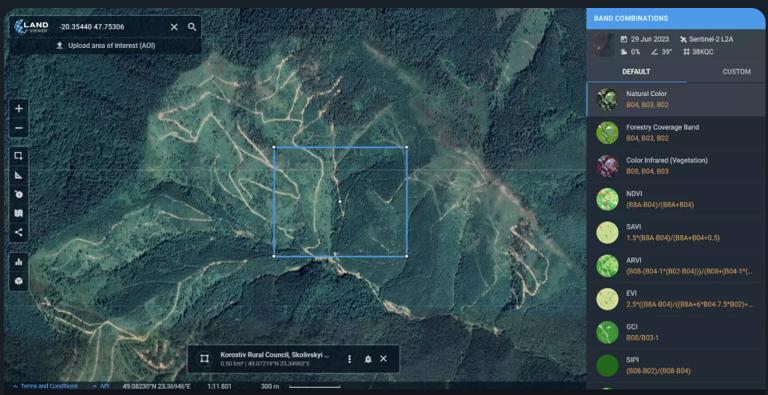Select the SAVI index

coord(676,232)
